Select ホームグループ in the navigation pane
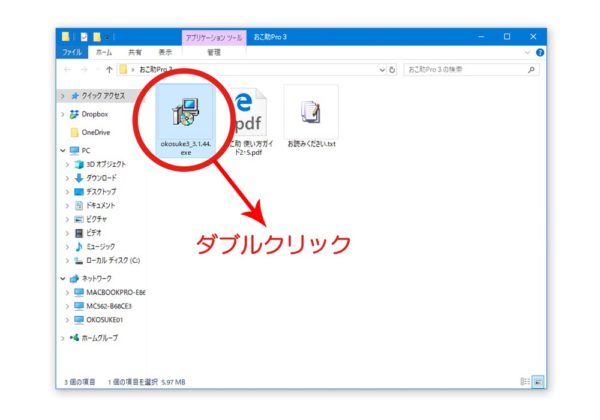The height and width of the screenshot is (420, 600). point(99,338)
